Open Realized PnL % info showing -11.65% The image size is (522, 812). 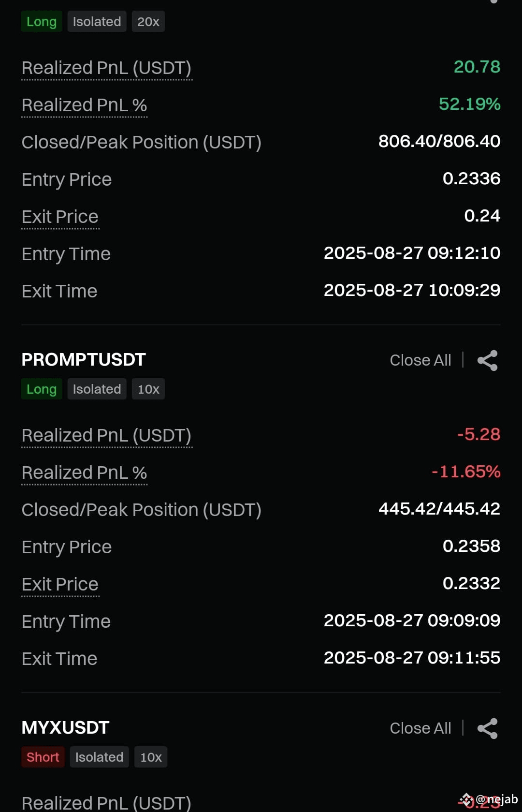click(85, 473)
